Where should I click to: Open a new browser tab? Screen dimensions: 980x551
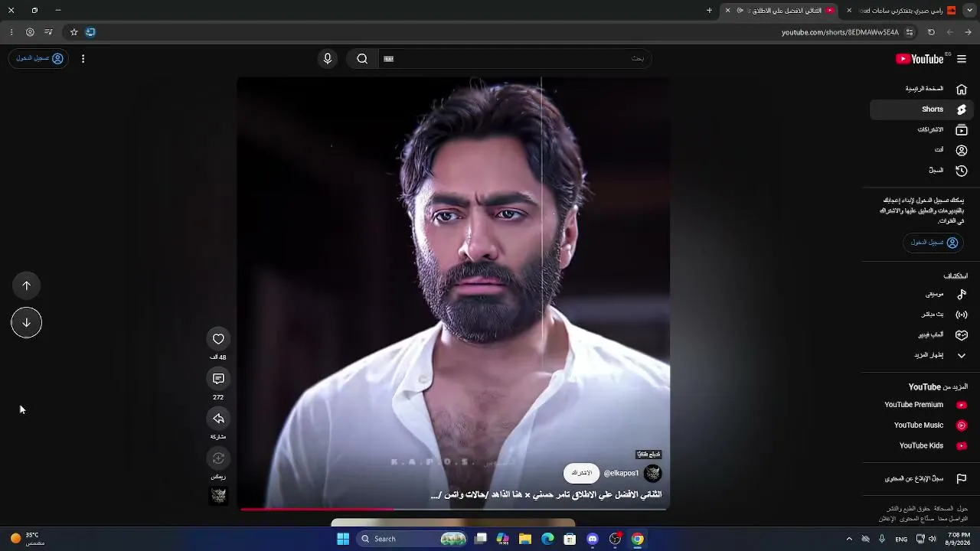pyautogui.click(x=709, y=11)
